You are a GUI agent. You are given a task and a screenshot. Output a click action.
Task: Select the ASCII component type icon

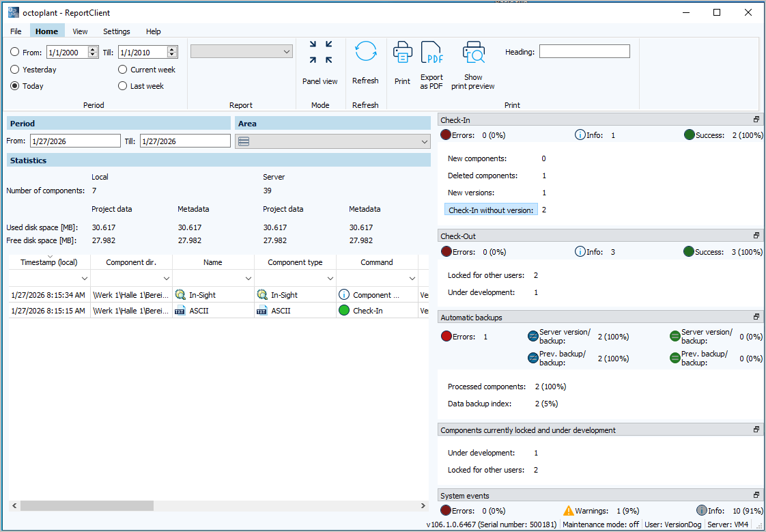[261, 310]
